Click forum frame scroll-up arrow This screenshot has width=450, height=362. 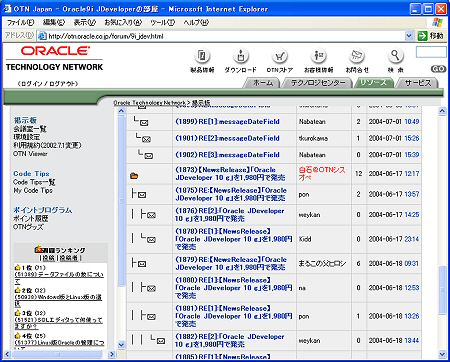[x=122, y=111]
